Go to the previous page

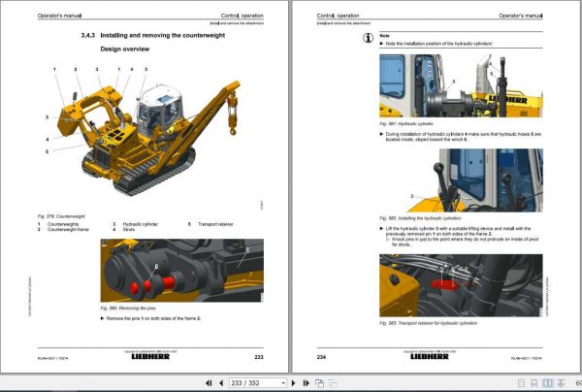tap(221, 383)
